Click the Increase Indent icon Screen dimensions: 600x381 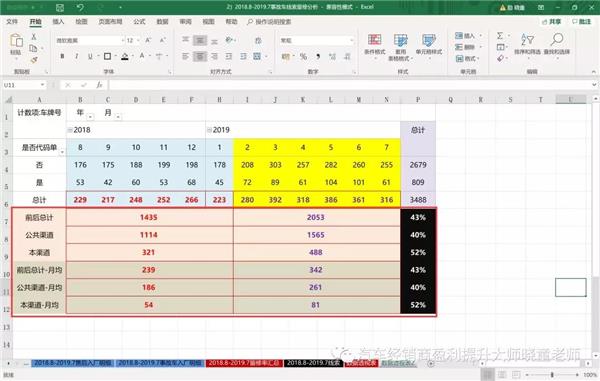pyautogui.click(x=243, y=57)
